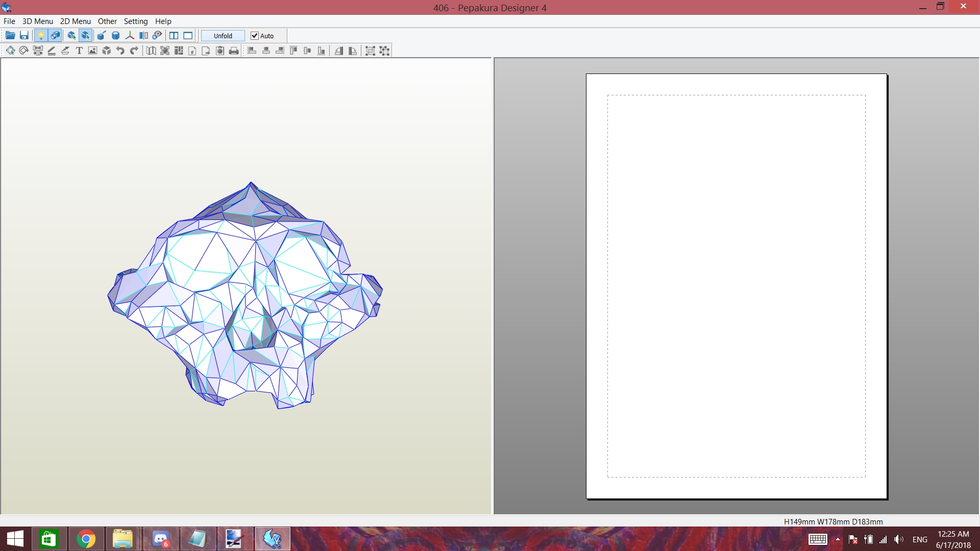Image resolution: width=980 pixels, height=551 pixels.
Task: Switch to split two-pane window layout
Action: (x=174, y=36)
